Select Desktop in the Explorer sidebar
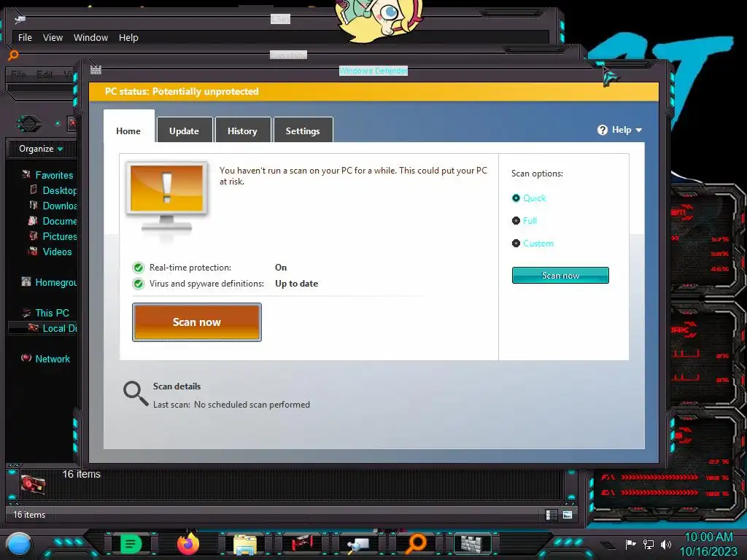Viewport: 747px width, 560px height. point(59,190)
